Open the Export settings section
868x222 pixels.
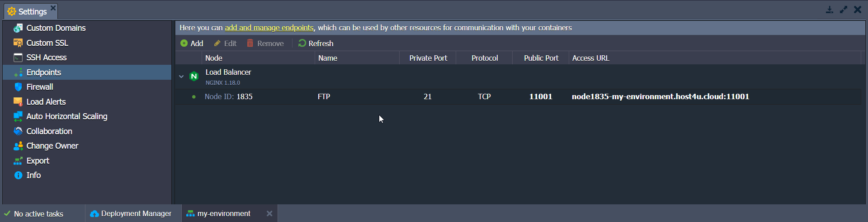pyautogui.click(x=38, y=161)
